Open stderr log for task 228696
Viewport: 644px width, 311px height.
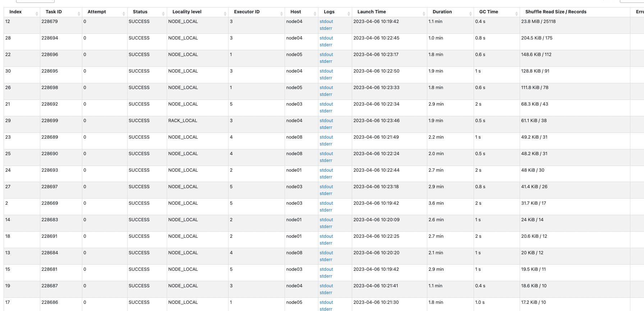point(326,61)
